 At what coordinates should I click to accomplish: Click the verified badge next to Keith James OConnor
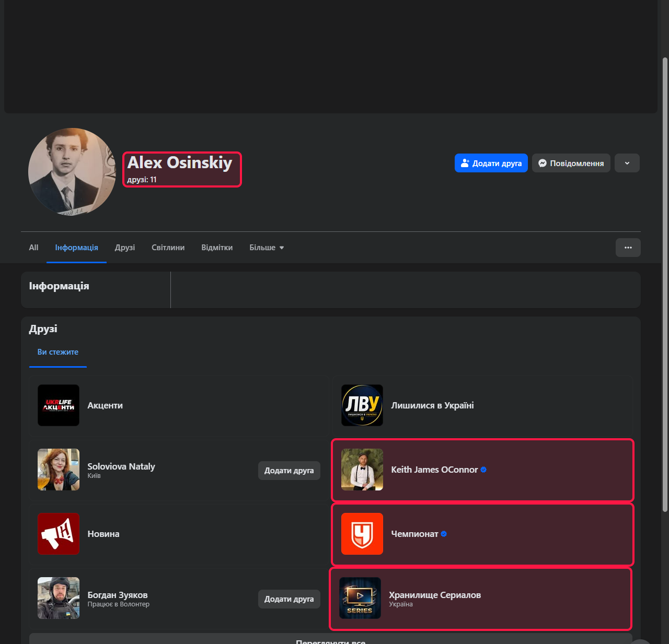(483, 470)
